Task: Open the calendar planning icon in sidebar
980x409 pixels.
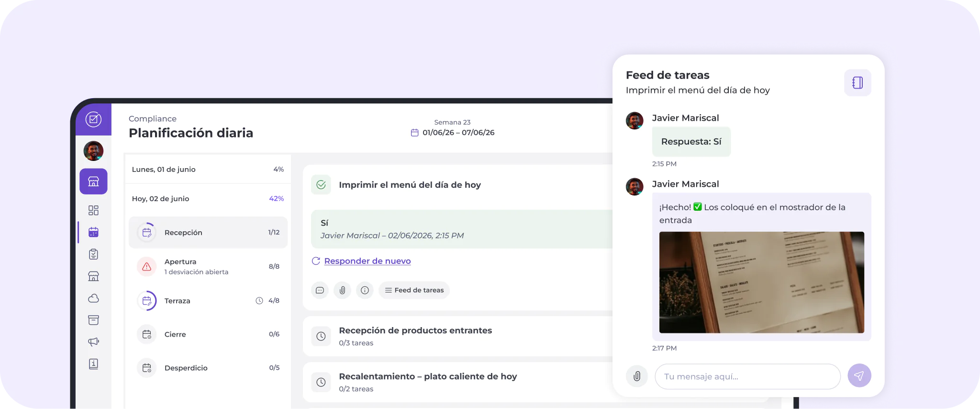Action: 93,232
